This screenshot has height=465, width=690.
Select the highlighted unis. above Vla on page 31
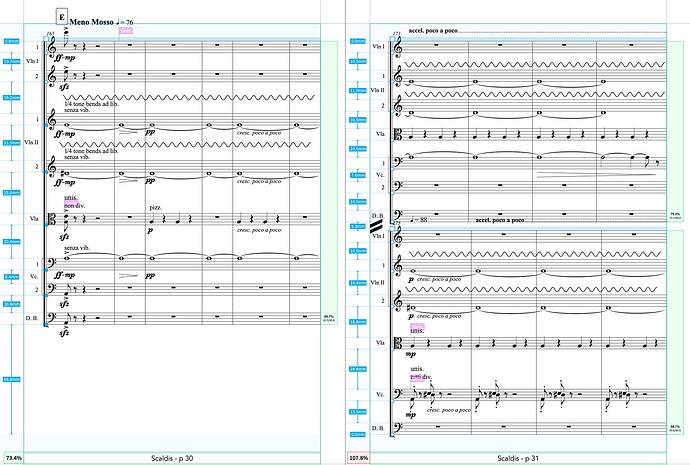[417, 329]
